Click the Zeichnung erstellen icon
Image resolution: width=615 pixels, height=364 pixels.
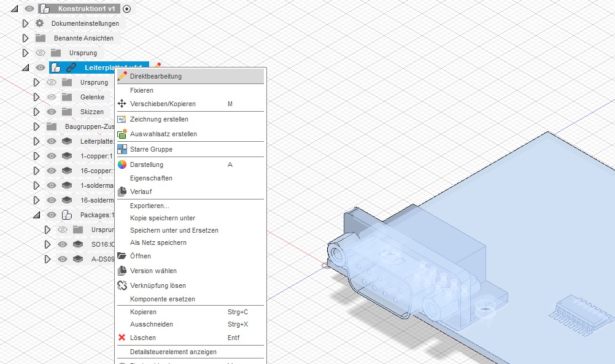(x=122, y=119)
